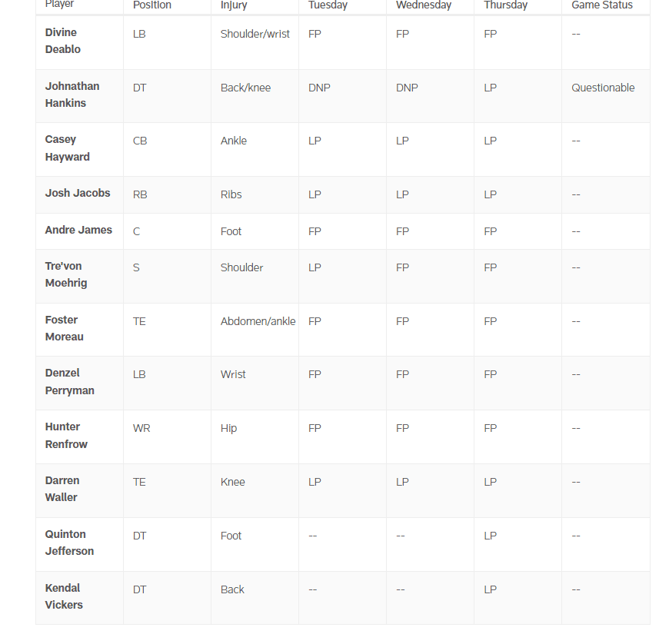The image size is (669, 644).
Task: Select Kendal Vickers' Back injury cell
Action: click(x=255, y=598)
